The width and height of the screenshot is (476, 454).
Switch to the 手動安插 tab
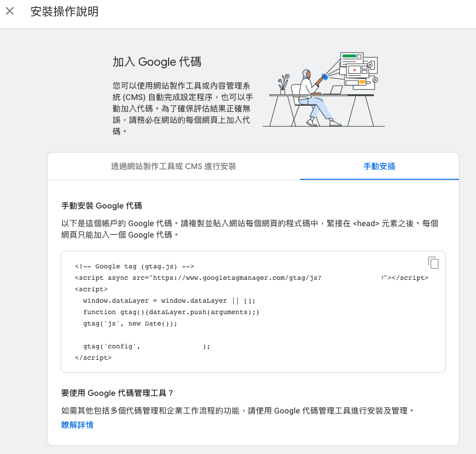pos(379,166)
